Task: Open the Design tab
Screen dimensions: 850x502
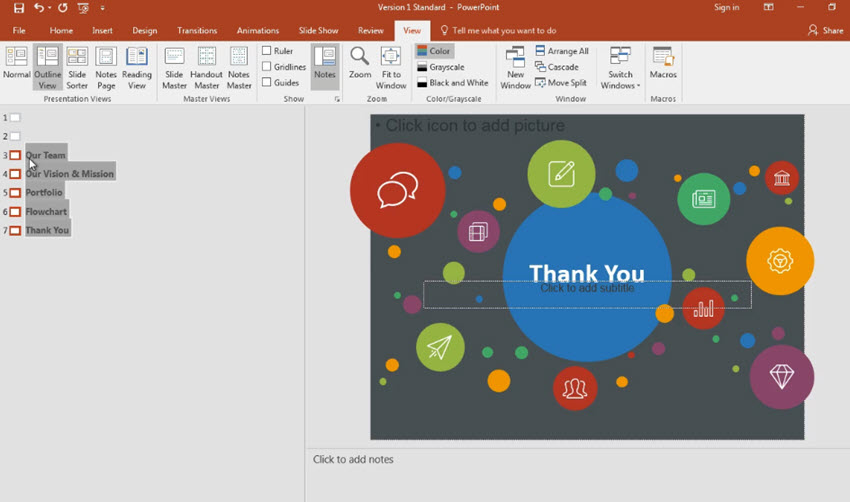Action: (x=145, y=30)
